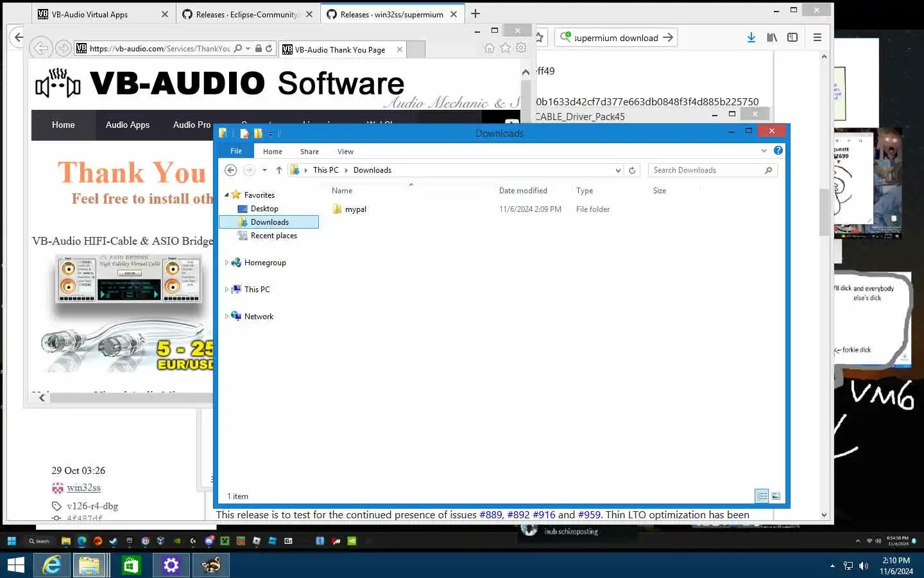The height and width of the screenshot is (578, 924).
Task: Click the raccoon MyPal taskbar icon
Action: [211, 565]
